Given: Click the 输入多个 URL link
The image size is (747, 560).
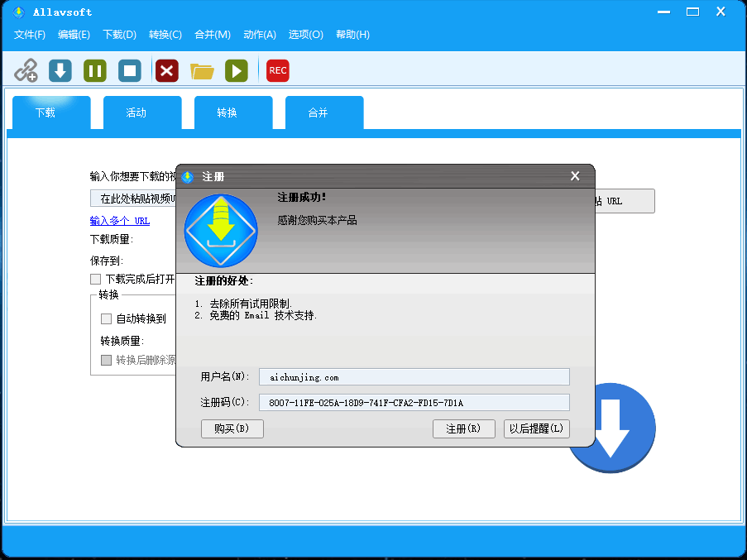Looking at the screenshot, I should click(120, 221).
